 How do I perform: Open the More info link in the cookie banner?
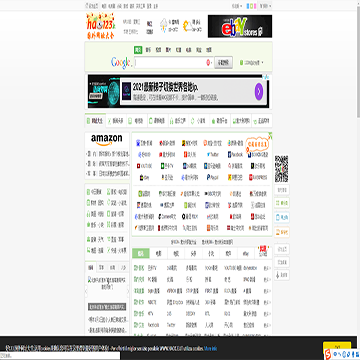pyautogui.click(x=210, y=348)
